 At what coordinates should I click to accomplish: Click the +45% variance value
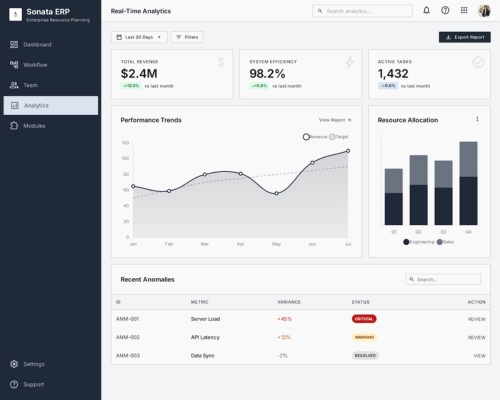[x=284, y=319]
